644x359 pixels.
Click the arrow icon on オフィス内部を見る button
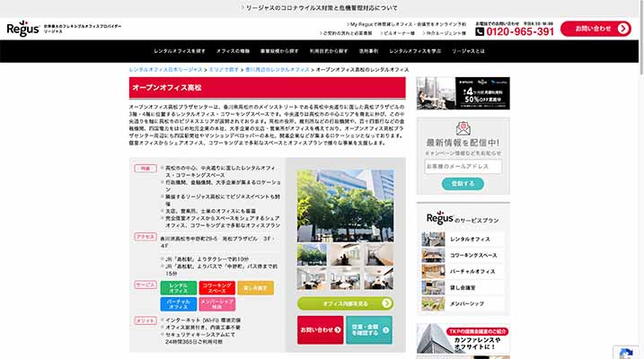click(x=386, y=303)
